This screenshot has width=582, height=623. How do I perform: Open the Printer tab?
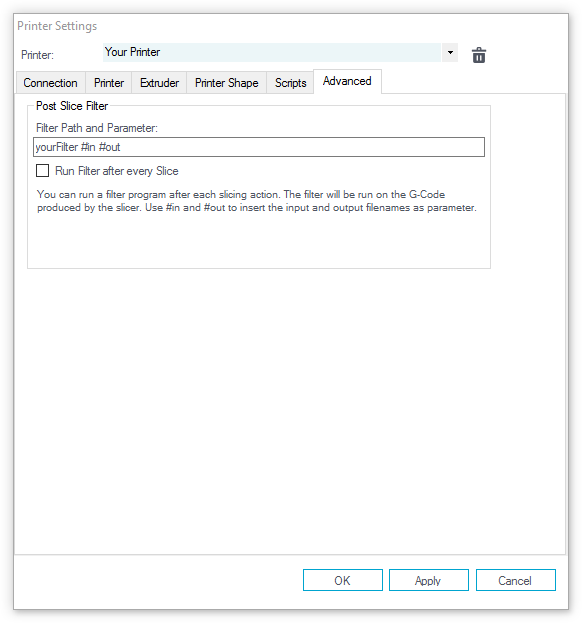point(108,83)
